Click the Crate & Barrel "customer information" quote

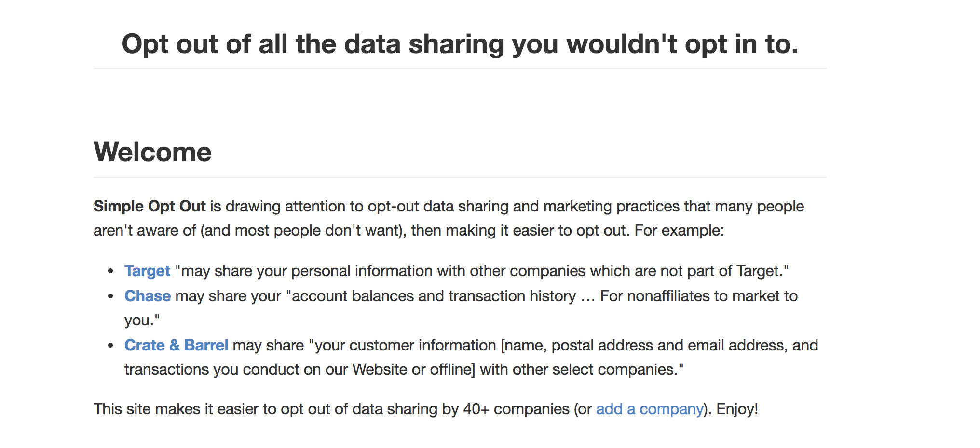[526, 345]
